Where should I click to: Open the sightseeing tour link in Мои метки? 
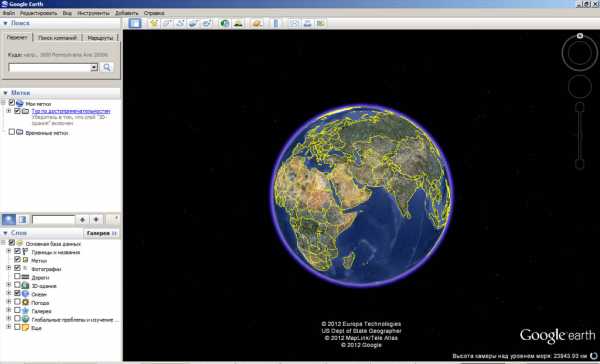(71, 111)
